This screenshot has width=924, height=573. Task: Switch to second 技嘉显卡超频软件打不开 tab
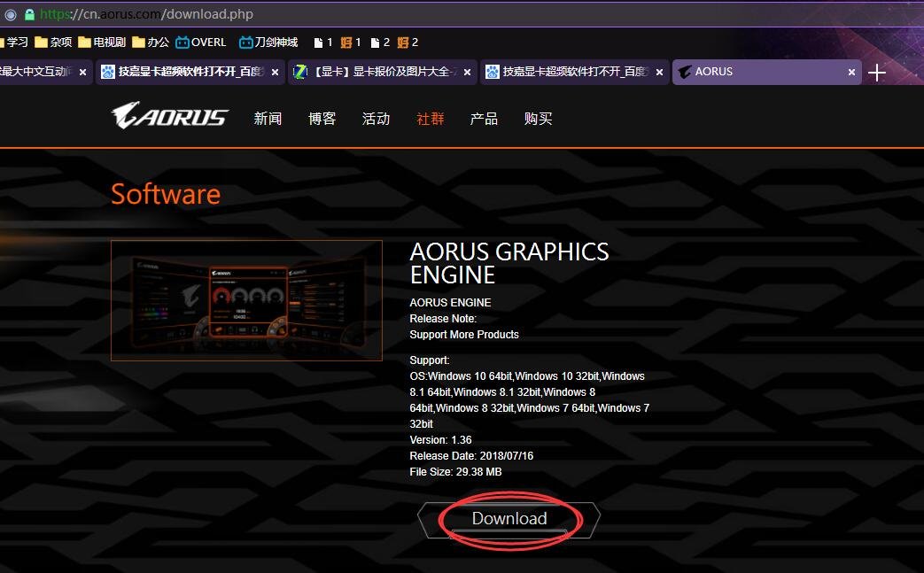(574, 72)
